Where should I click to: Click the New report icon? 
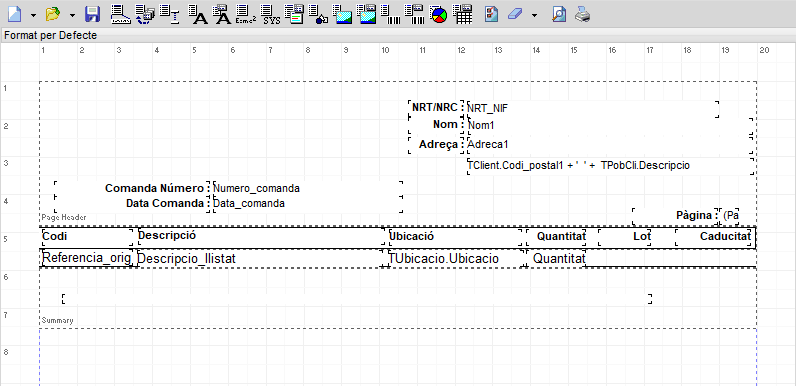tap(15, 14)
